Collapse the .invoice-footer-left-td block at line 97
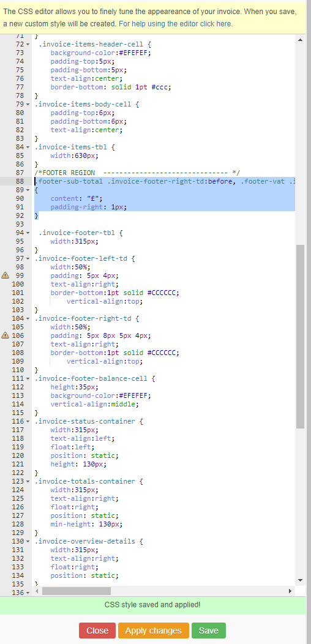The width and height of the screenshot is (311, 644). [x=28, y=258]
